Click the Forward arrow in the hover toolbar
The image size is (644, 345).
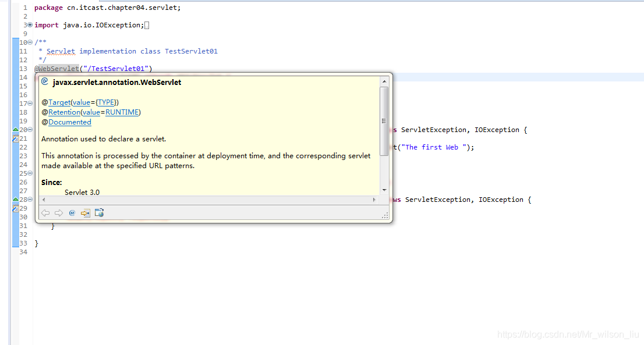(x=59, y=212)
